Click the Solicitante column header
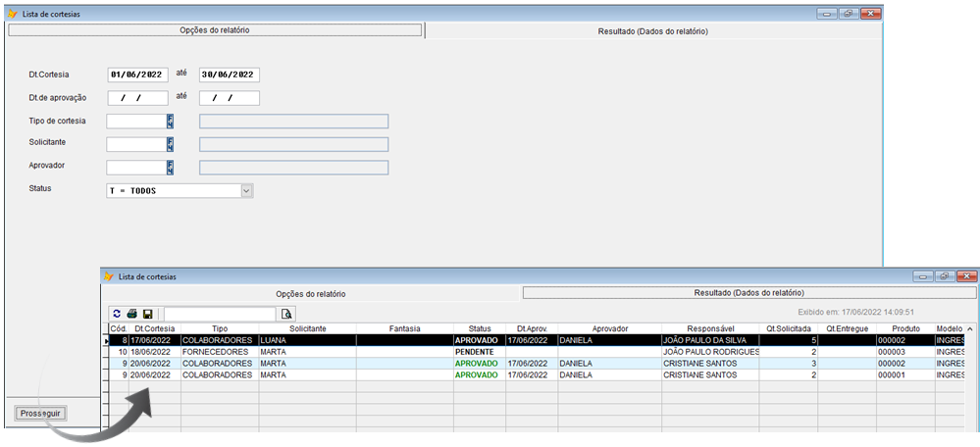The image size is (980, 447). click(x=307, y=328)
